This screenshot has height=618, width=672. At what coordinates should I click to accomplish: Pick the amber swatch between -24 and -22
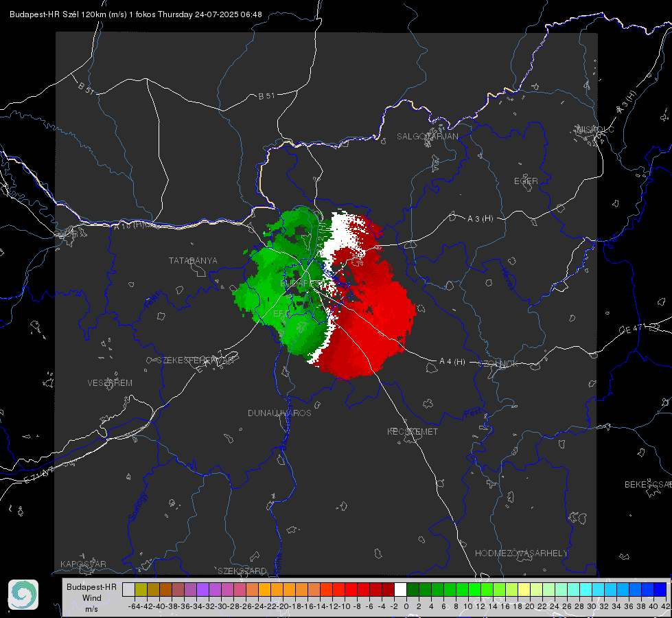pos(264,589)
